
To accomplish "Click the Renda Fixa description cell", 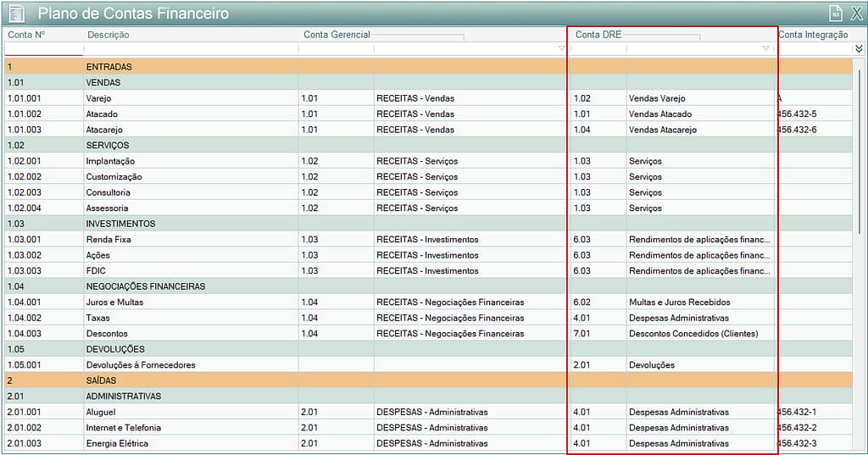I will (x=191, y=239).
